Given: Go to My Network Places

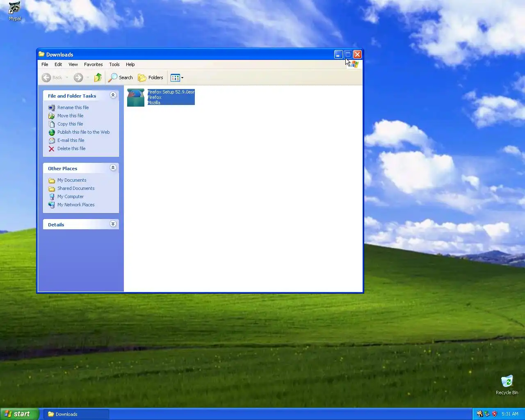Looking at the screenshot, I should click(x=76, y=205).
